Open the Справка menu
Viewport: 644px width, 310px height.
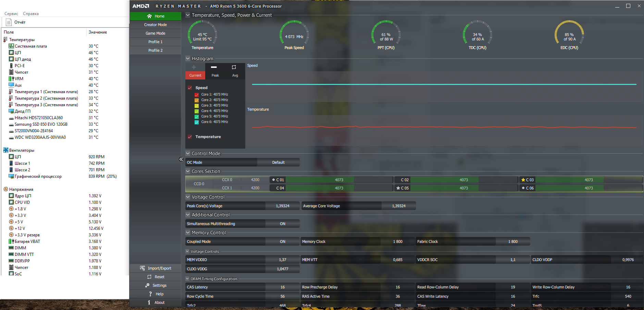[31, 14]
